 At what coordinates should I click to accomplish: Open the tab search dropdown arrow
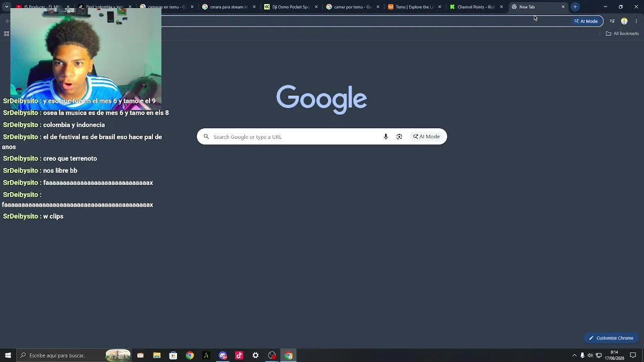tap(7, 7)
